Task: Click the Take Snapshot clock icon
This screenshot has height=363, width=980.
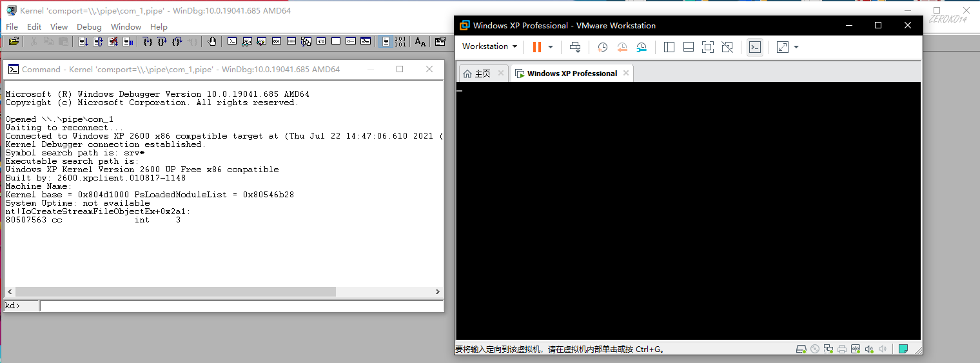Action: pyautogui.click(x=602, y=47)
